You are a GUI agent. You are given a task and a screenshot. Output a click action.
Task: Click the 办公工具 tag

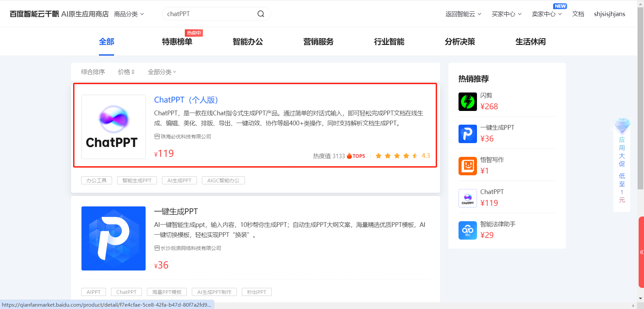pos(97,180)
